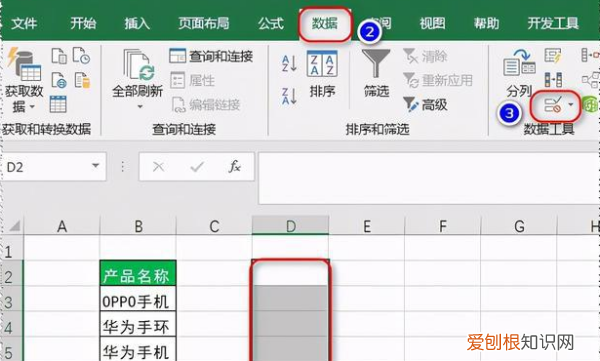
Task: Switch to the 公式 Formulas tab
Action: pos(271,23)
